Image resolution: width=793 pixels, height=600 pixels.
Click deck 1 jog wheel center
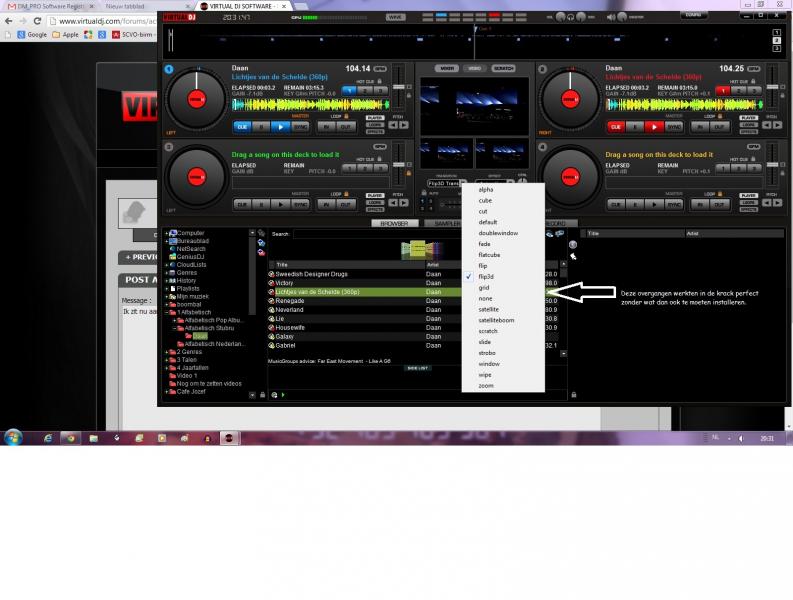[197, 99]
